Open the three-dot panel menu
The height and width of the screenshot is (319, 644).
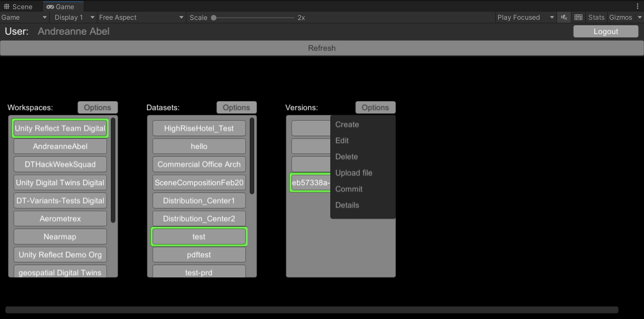pyautogui.click(x=638, y=6)
